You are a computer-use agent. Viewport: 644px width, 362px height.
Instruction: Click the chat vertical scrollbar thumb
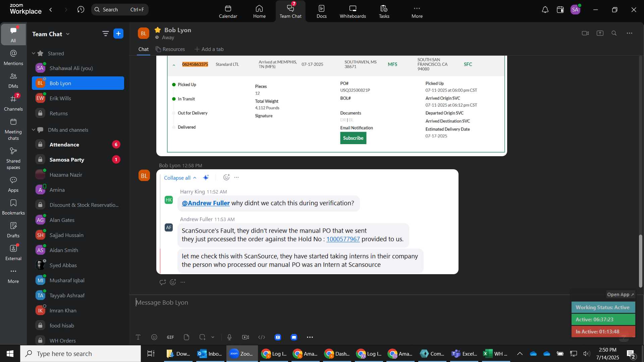click(x=640, y=261)
